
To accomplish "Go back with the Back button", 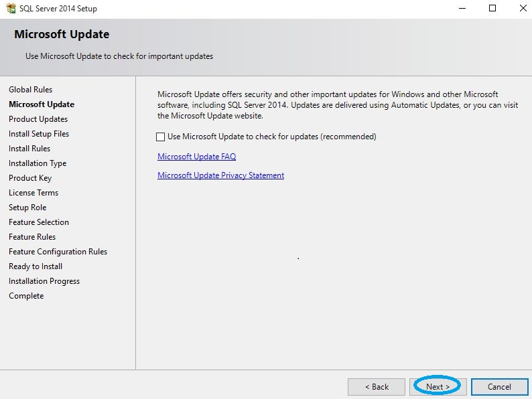I will pyautogui.click(x=377, y=386).
